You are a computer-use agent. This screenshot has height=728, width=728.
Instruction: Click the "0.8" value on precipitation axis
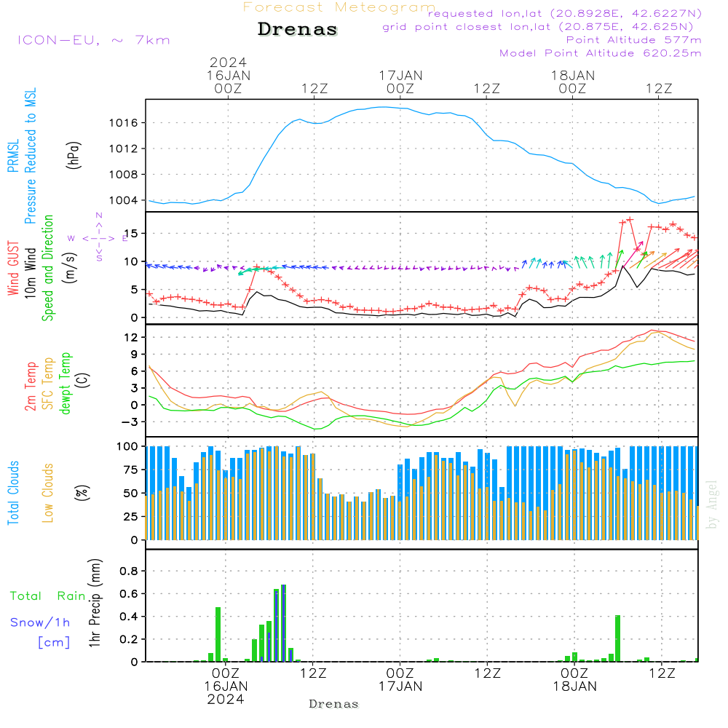129,571
